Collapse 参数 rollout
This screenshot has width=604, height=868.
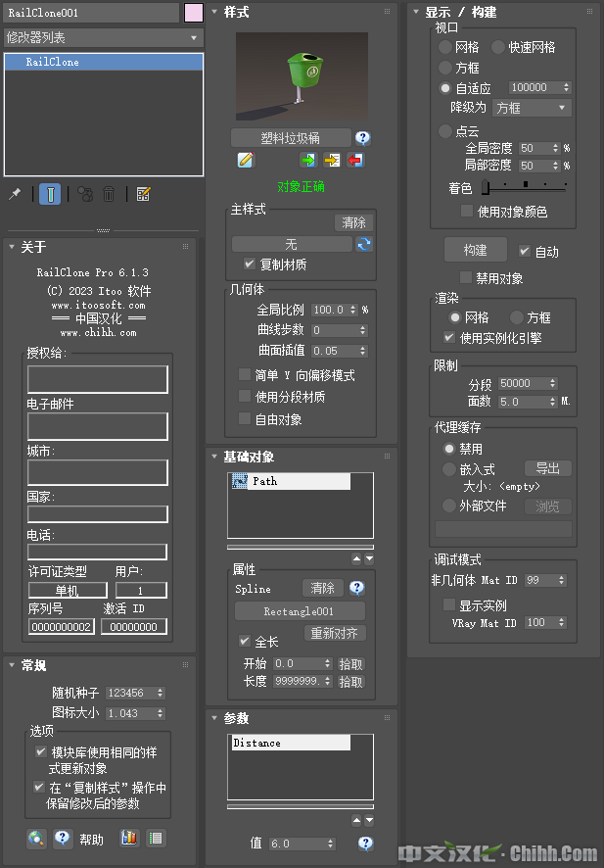click(214, 718)
